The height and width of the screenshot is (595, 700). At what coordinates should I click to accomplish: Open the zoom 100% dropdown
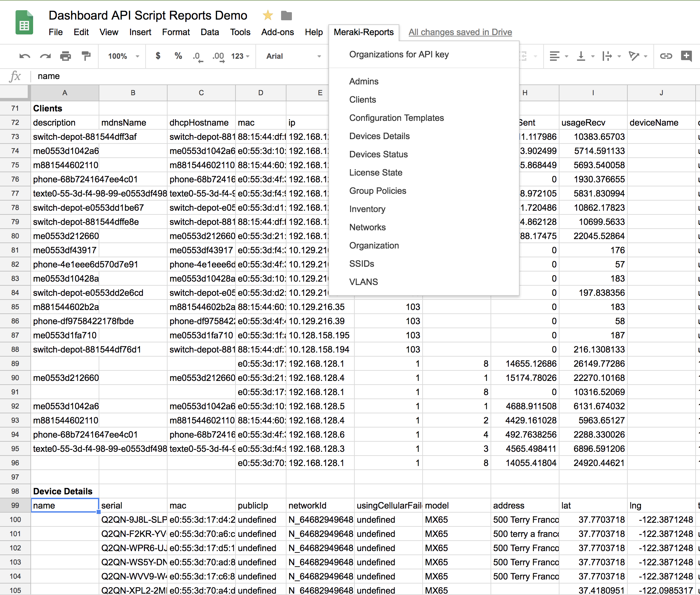point(122,56)
